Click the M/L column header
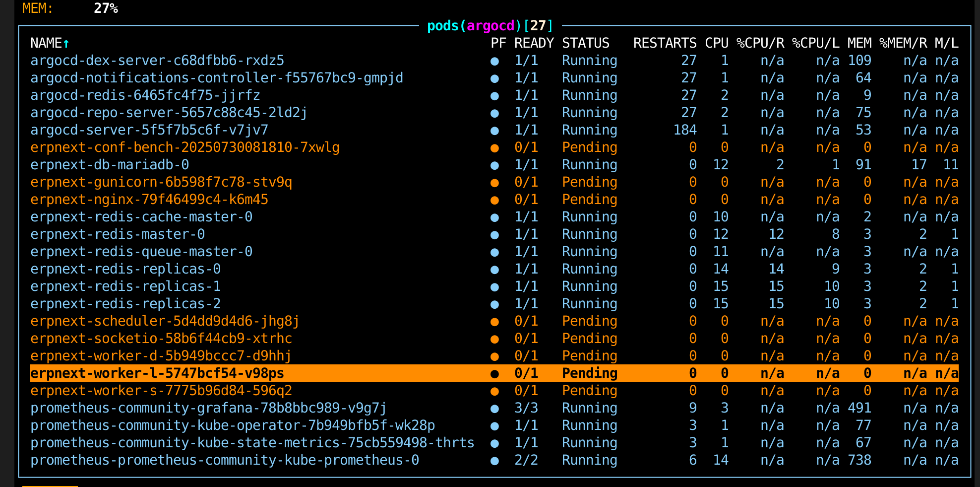 [947, 43]
